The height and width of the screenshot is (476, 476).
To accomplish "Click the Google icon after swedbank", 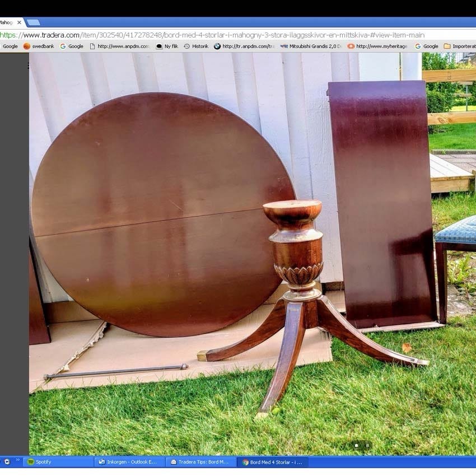I will click(63, 46).
